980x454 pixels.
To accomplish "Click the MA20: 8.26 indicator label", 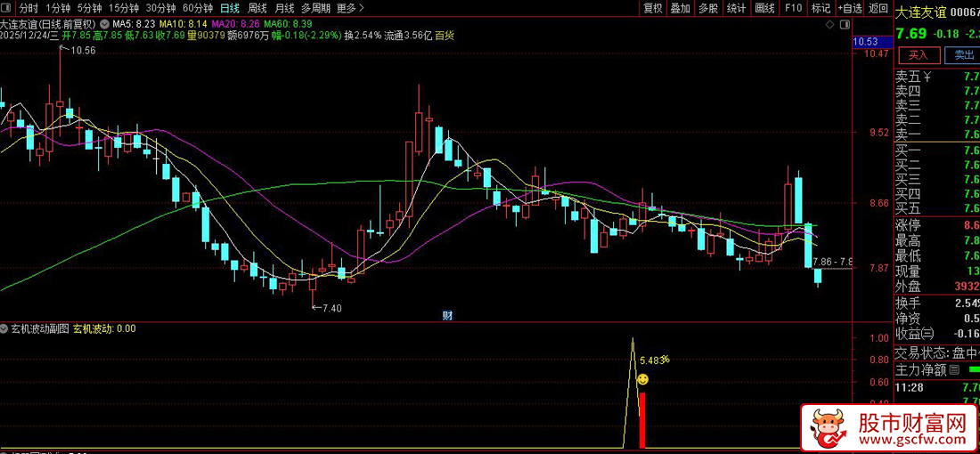I will [x=235, y=24].
